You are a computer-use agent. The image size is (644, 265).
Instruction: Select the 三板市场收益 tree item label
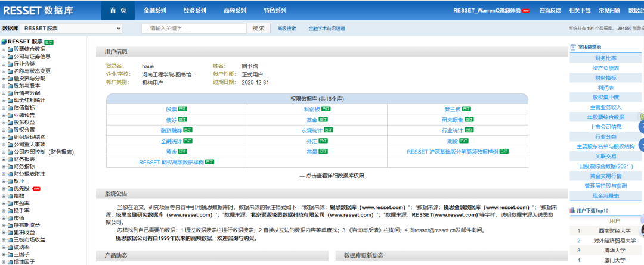[30, 240]
